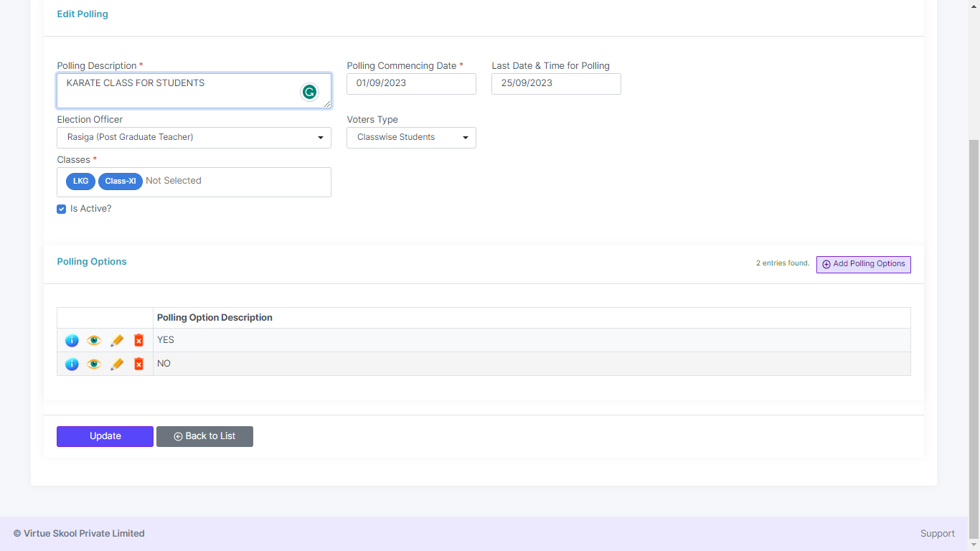This screenshot has height=551, width=980.
Task: Edit the NO option with pencil icon
Action: (x=117, y=364)
